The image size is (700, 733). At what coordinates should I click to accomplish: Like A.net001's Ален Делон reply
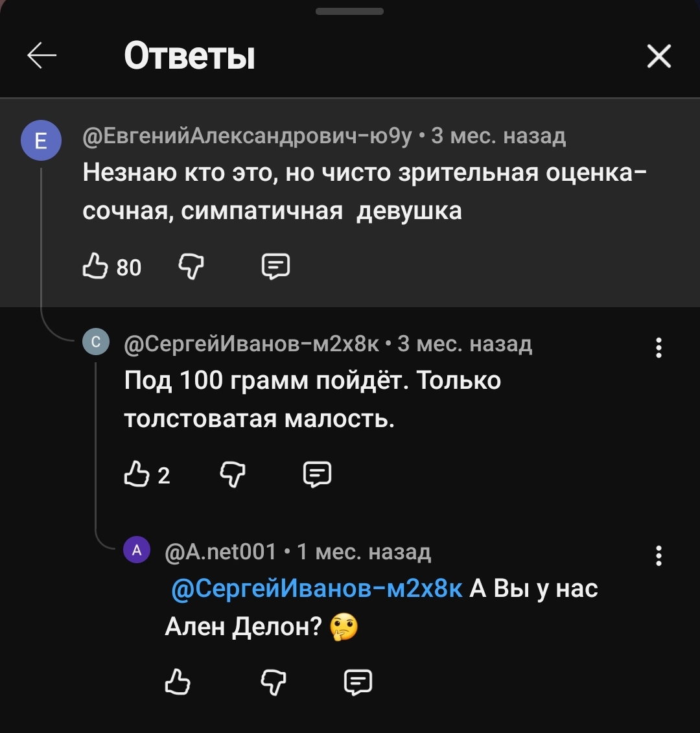click(x=178, y=682)
